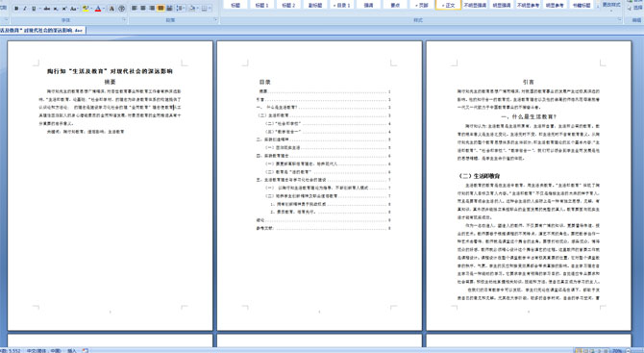Viewport: 644px width, 353px height.
Task: Toggle underline formatting button
Action: (34, 9)
